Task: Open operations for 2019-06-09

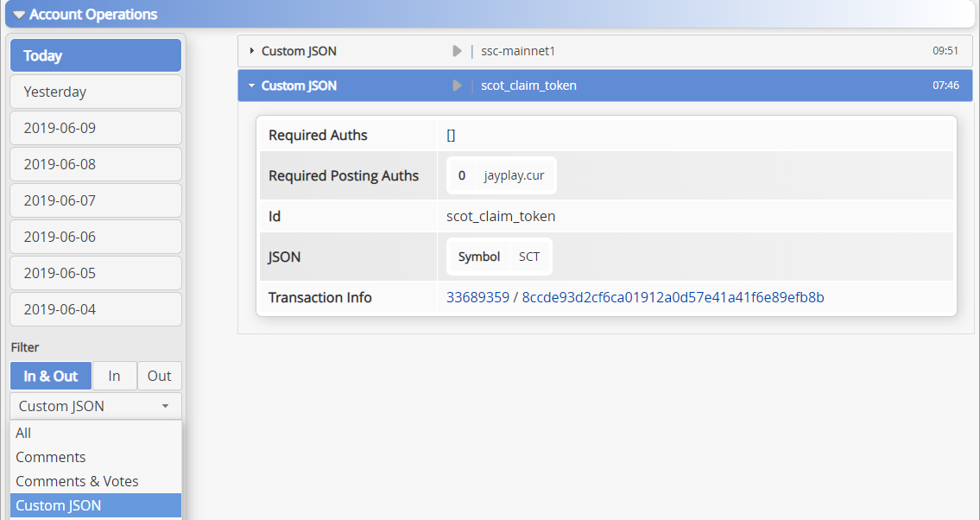Action: pyautogui.click(x=96, y=128)
